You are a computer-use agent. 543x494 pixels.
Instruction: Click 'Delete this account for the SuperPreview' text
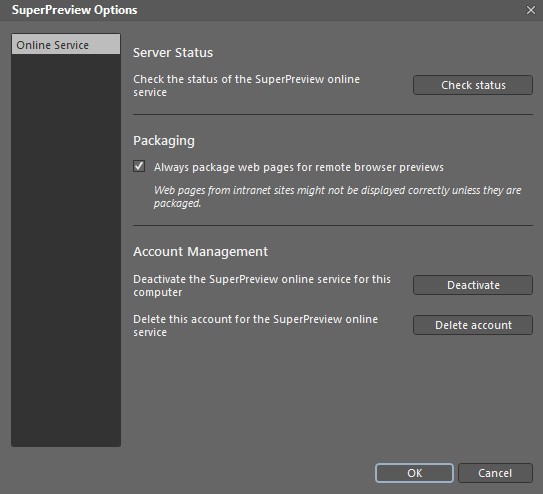[256, 325]
